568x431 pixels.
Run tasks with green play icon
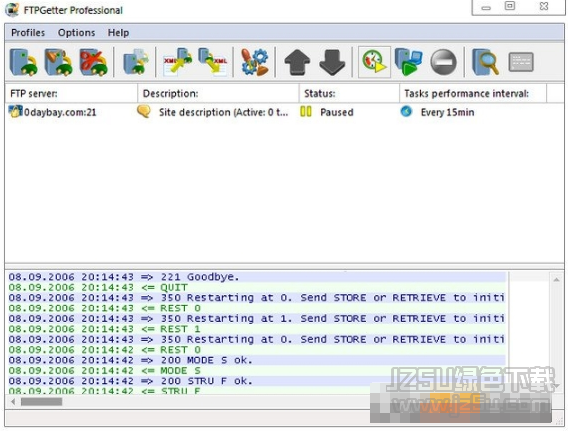pyautogui.click(x=408, y=62)
